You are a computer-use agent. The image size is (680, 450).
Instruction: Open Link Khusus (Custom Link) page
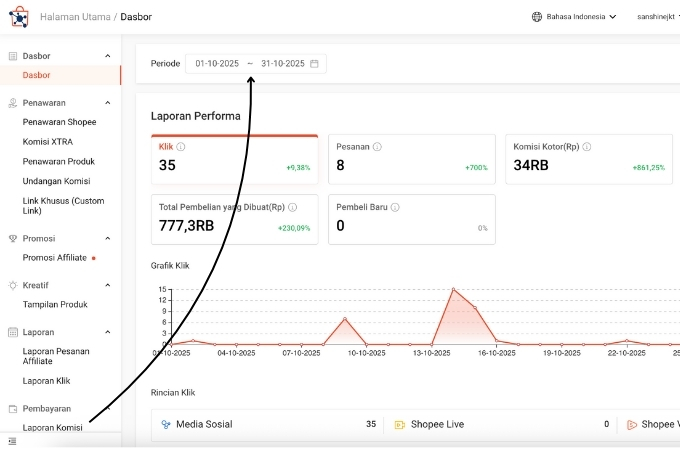point(63,206)
